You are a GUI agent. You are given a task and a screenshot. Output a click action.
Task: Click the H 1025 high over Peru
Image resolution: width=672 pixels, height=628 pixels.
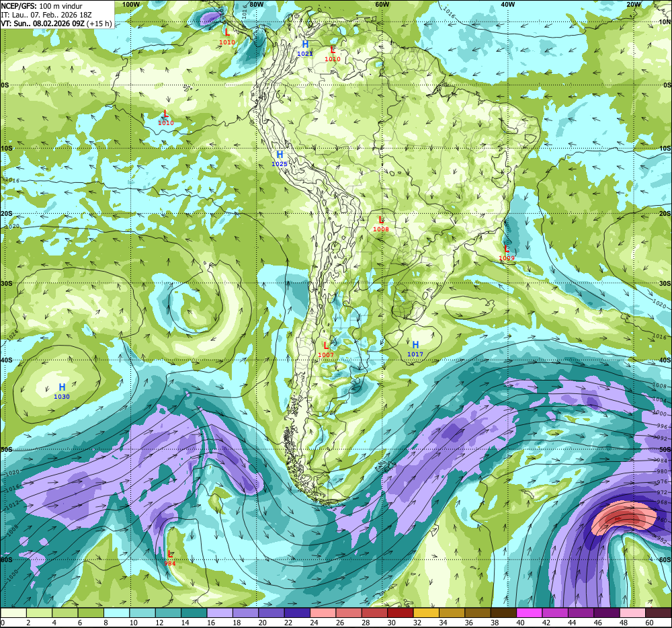tap(280, 158)
